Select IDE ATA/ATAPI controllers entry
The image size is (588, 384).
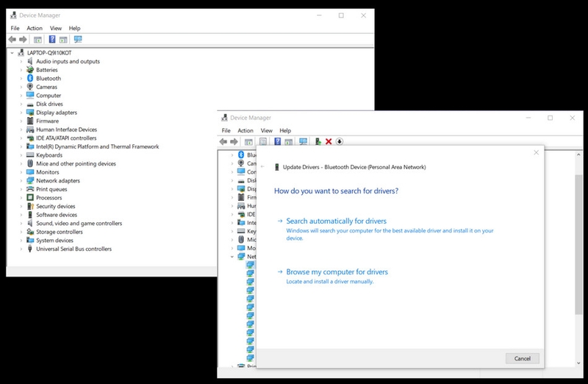(66, 138)
